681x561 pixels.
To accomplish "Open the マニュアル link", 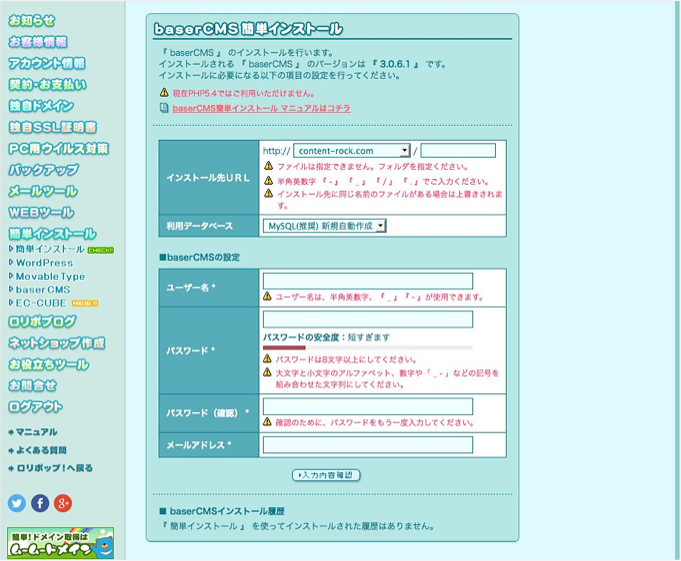I will point(36,432).
